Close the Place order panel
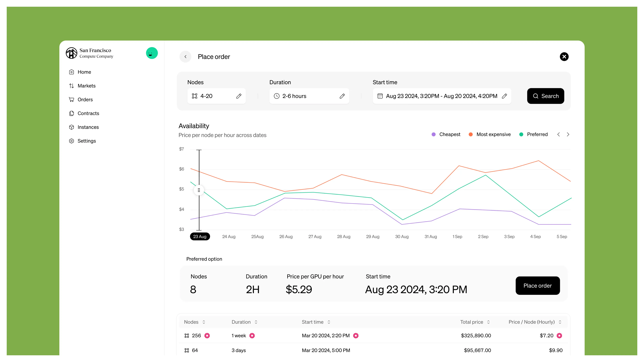This screenshot has width=644, height=362. [564, 57]
